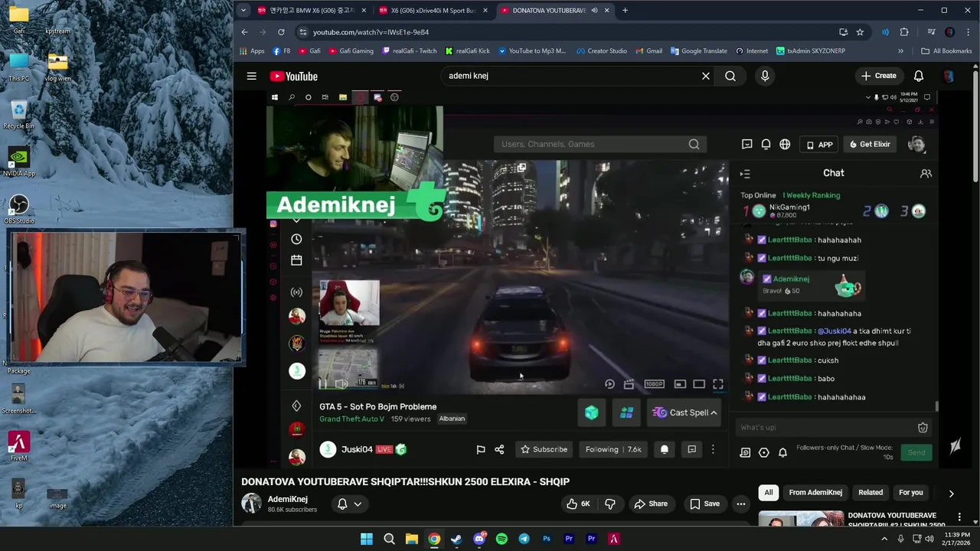The image size is (980, 551).
Task: Open the 'vlog wien' desktop folder
Action: point(57,66)
